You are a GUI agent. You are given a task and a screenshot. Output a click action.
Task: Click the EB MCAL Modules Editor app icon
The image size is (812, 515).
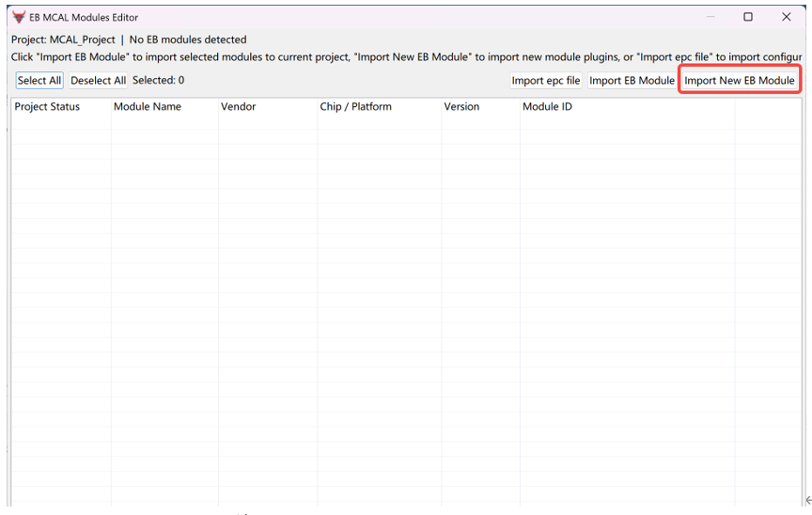(x=19, y=17)
